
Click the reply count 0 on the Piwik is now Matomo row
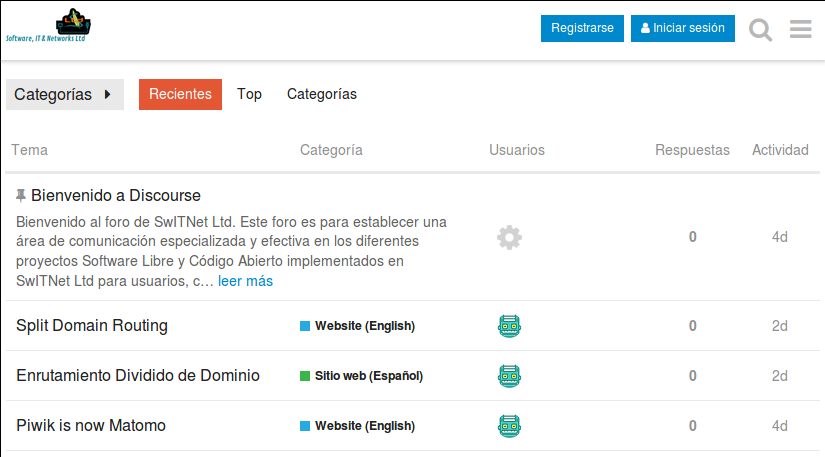tap(692, 426)
